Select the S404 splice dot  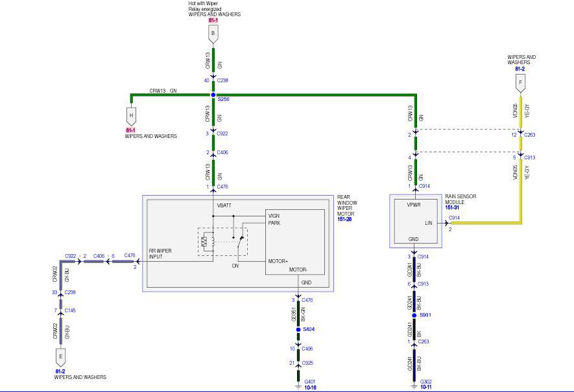click(298, 329)
